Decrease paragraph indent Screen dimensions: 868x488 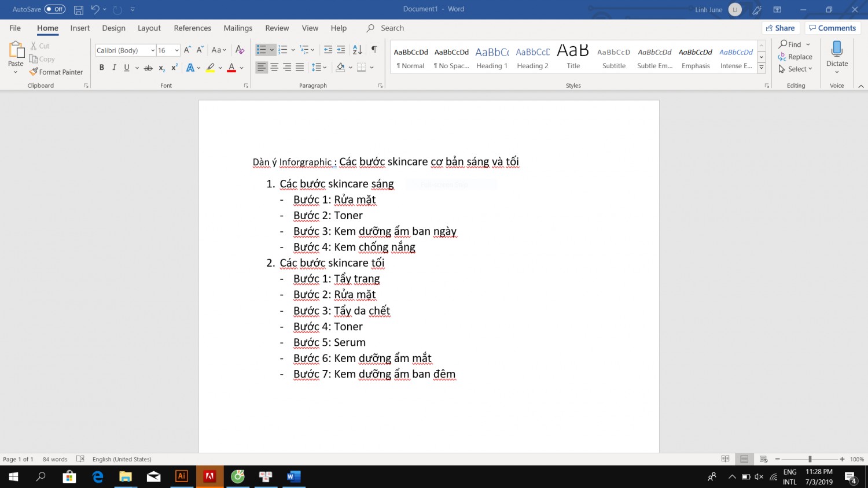(328, 50)
